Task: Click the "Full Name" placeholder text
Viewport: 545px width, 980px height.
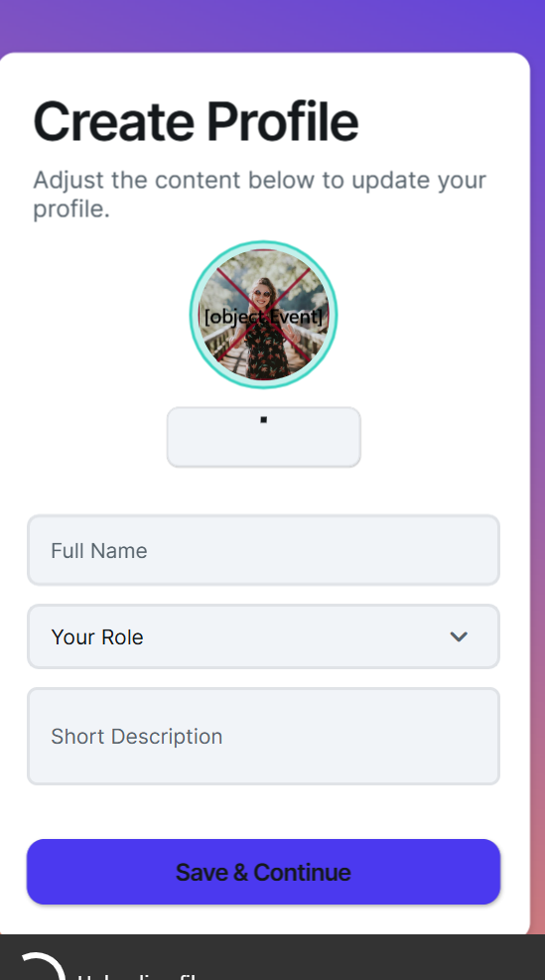Action: coord(98,551)
